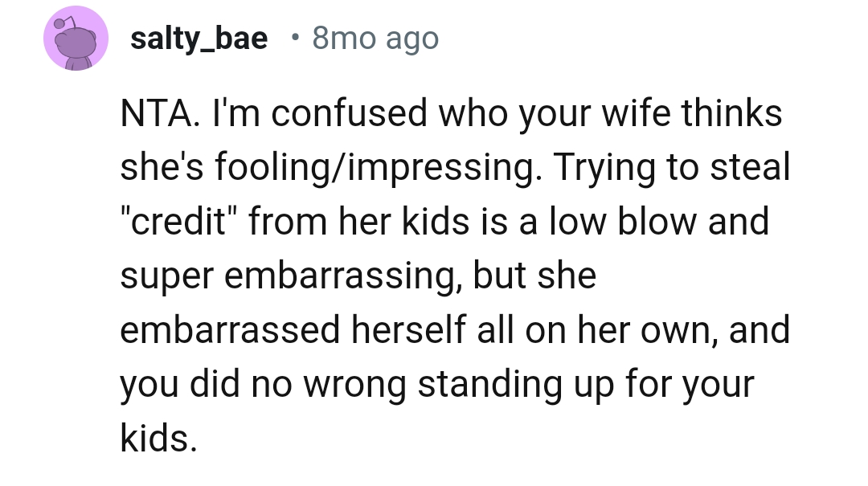Click the word "embarrassed" starting the fifth line
Screen dimensions: 868x486
(x=228, y=331)
